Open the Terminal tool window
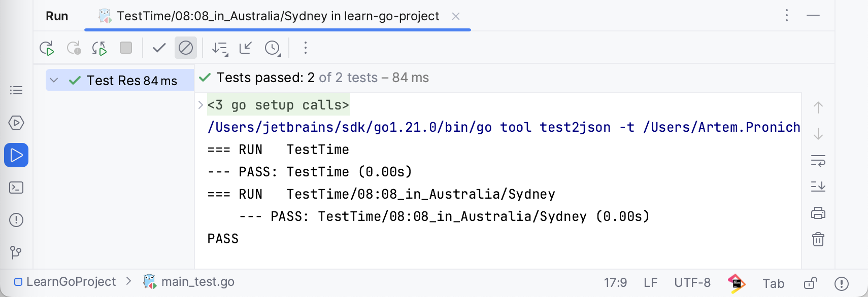 tap(16, 188)
